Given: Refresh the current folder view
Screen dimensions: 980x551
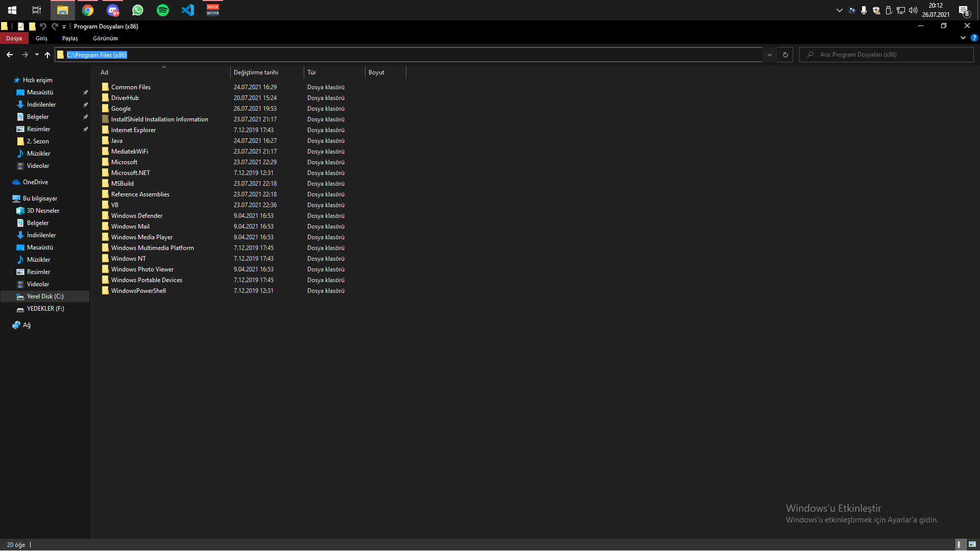Looking at the screenshot, I should point(785,55).
